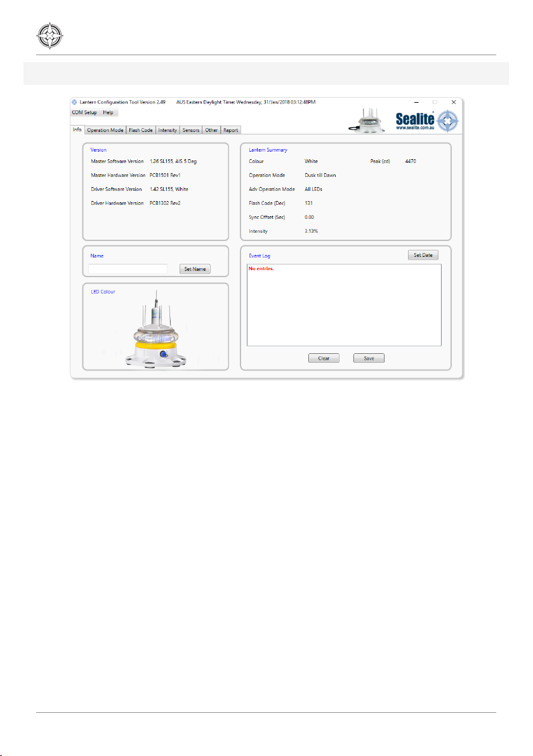Viewport: 533px width, 756px height.
Task: Click inside the Event Log list box
Action: click(x=344, y=305)
